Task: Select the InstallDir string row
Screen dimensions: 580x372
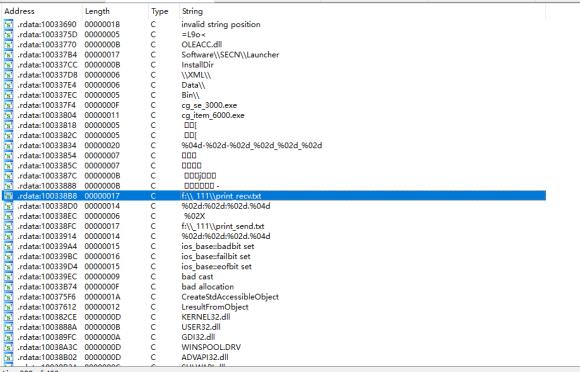Action: pyautogui.click(x=274, y=65)
